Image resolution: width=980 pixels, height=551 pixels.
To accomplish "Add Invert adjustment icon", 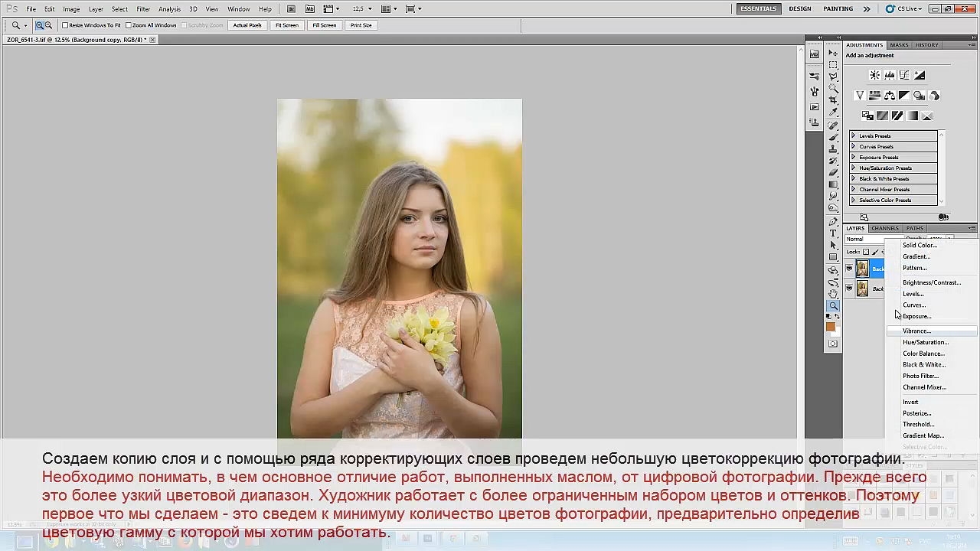I will (867, 116).
